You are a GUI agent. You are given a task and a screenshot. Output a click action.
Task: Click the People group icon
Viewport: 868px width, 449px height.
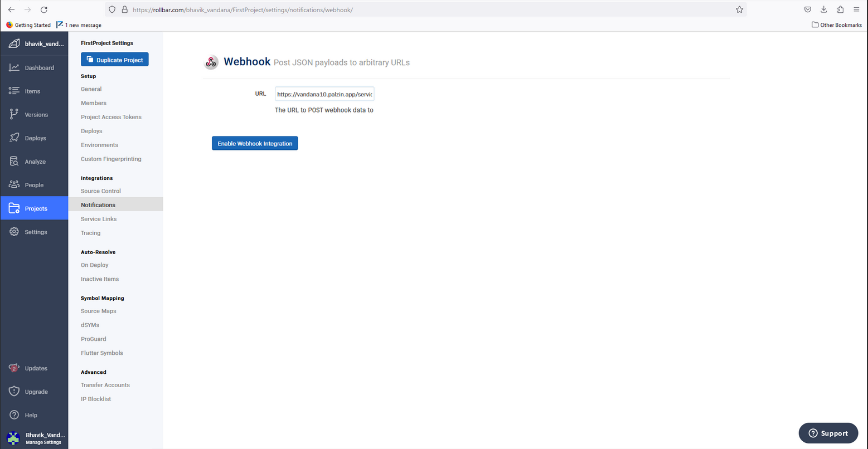tap(14, 184)
